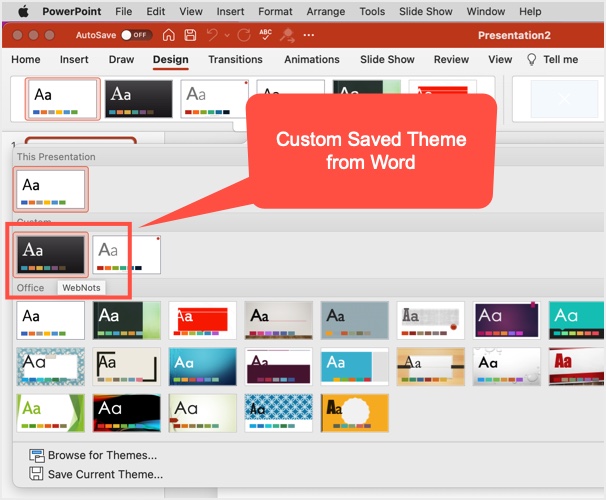
Task: Switch to the Insert ribbon tab
Action: click(74, 60)
